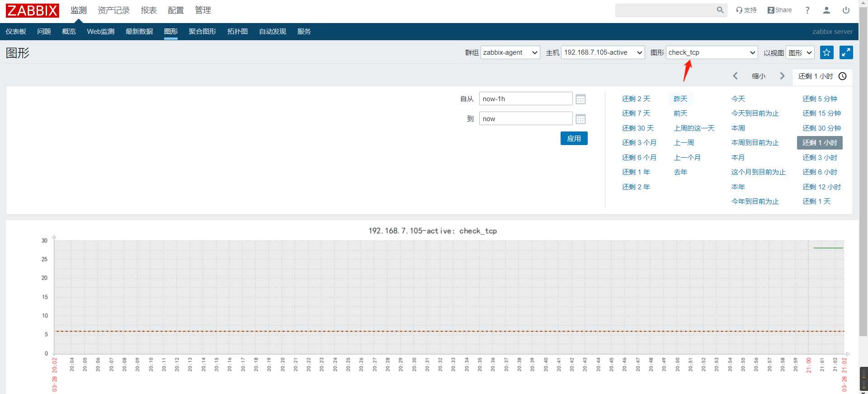Image resolution: width=868 pixels, height=394 pixels.
Task: Select time range 还剩 3 个月
Action: click(x=639, y=142)
